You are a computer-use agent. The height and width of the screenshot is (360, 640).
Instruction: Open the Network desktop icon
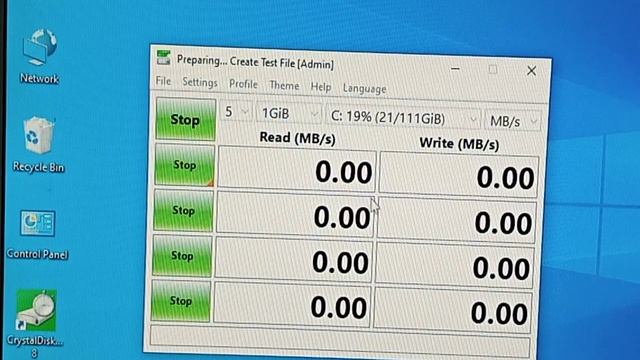pyautogui.click(x=39, y=56)
